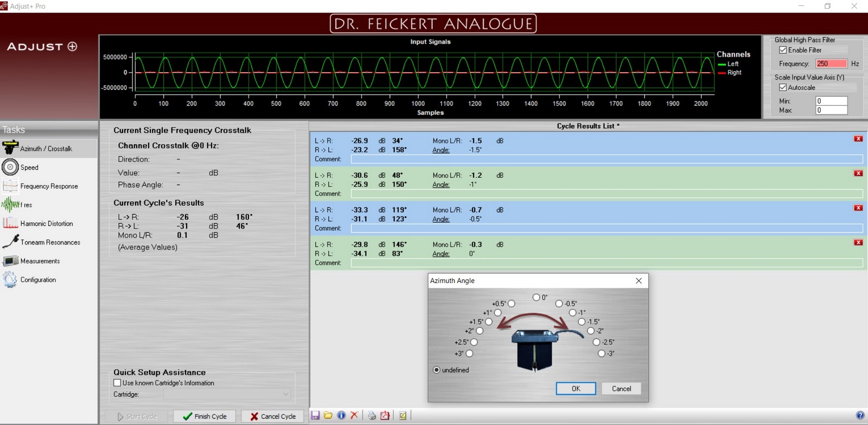Save the cycle results with floppy icon

click(x=315, y=415)
